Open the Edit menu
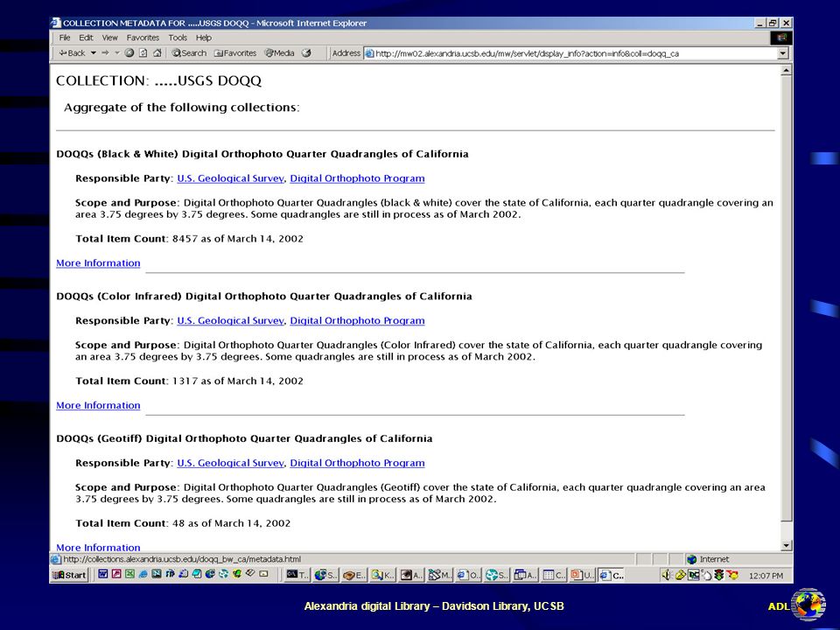840x630 pixels. [86, 38]
